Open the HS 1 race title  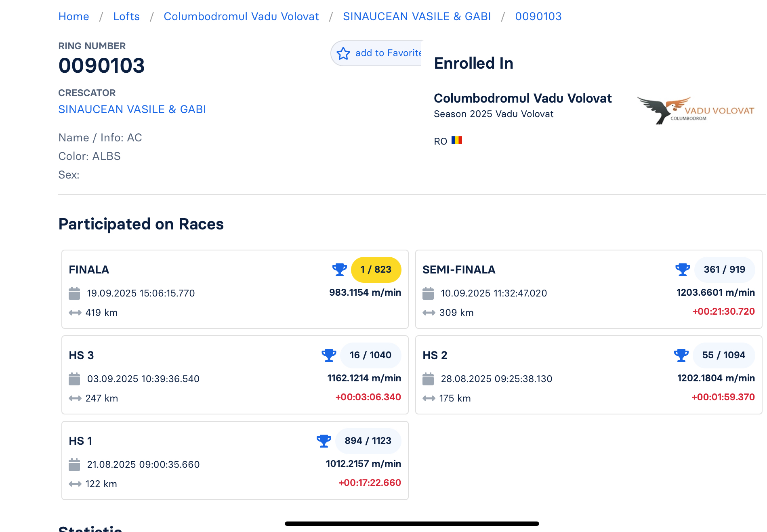click(80, 441)
